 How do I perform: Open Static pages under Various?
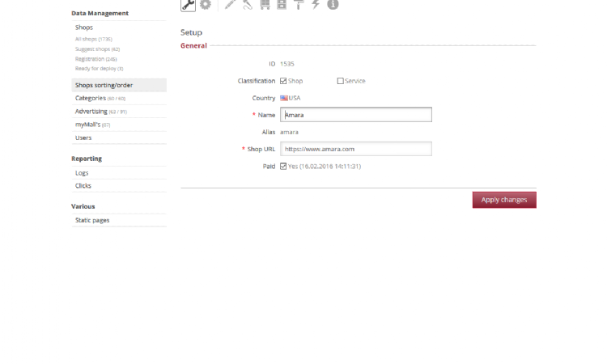coord(92,220)
